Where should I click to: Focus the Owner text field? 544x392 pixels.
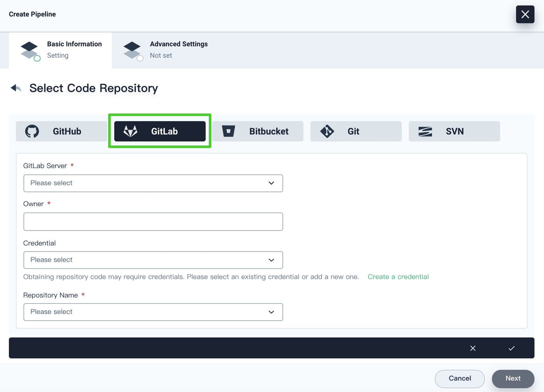[x=153, y=222]
